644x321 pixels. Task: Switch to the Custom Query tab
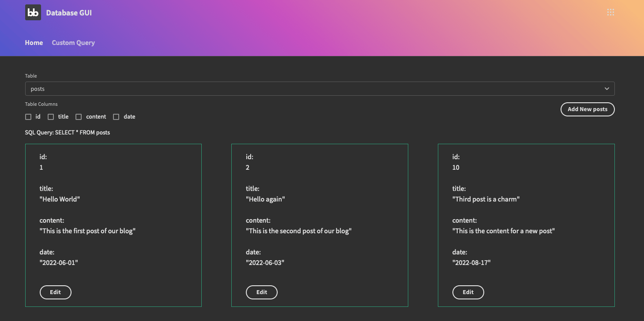coord(73,43)
